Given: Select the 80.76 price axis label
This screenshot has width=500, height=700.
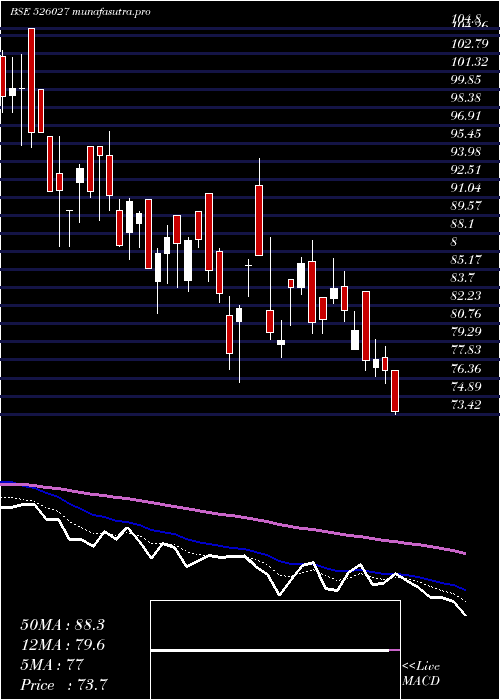Looking at the screenshot, I should (x=467, y=314).
